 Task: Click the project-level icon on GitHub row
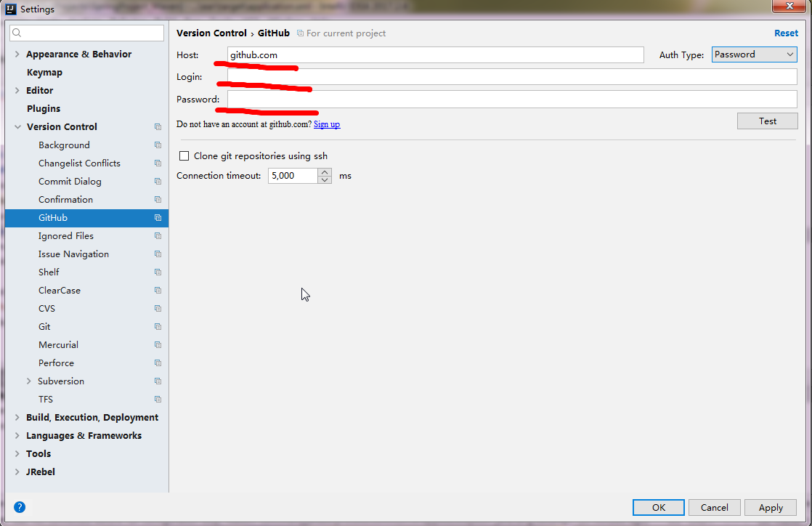(x=158, y=218)
